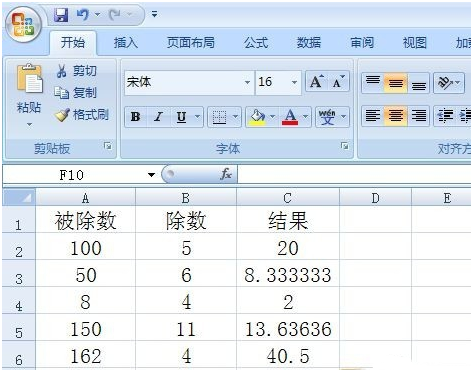The height and width of the screenshot is (370, 471).
Task: Apply cell borders icon
Action: tap(219, 117)
